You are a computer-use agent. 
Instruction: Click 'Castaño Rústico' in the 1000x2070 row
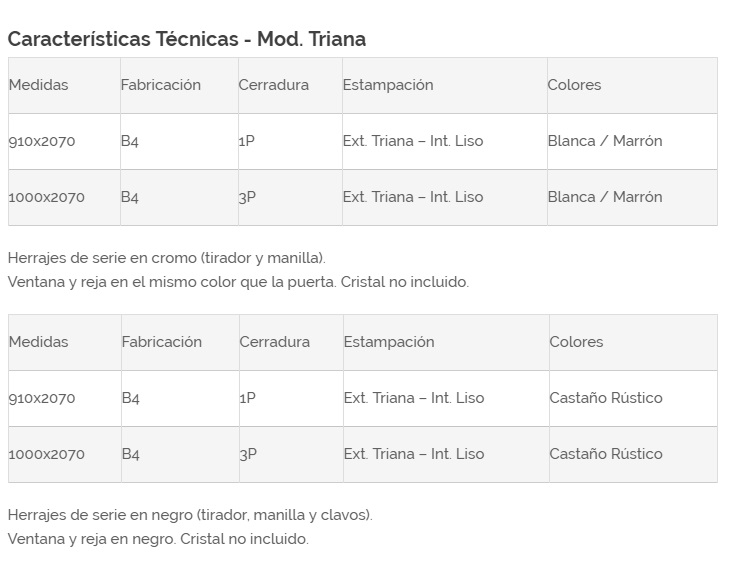pyautogui.click(x=605, y=454)
